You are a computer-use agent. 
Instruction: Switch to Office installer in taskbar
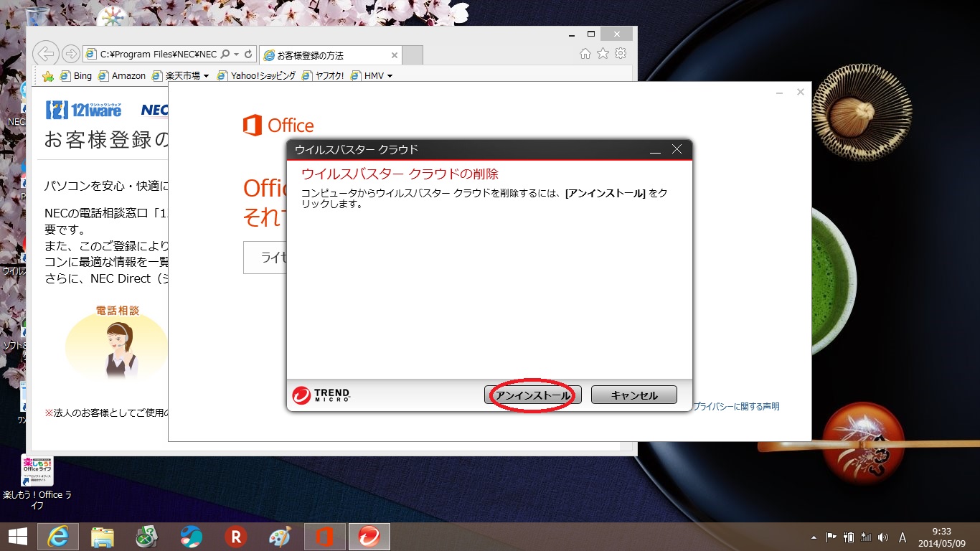coord(325,536)
